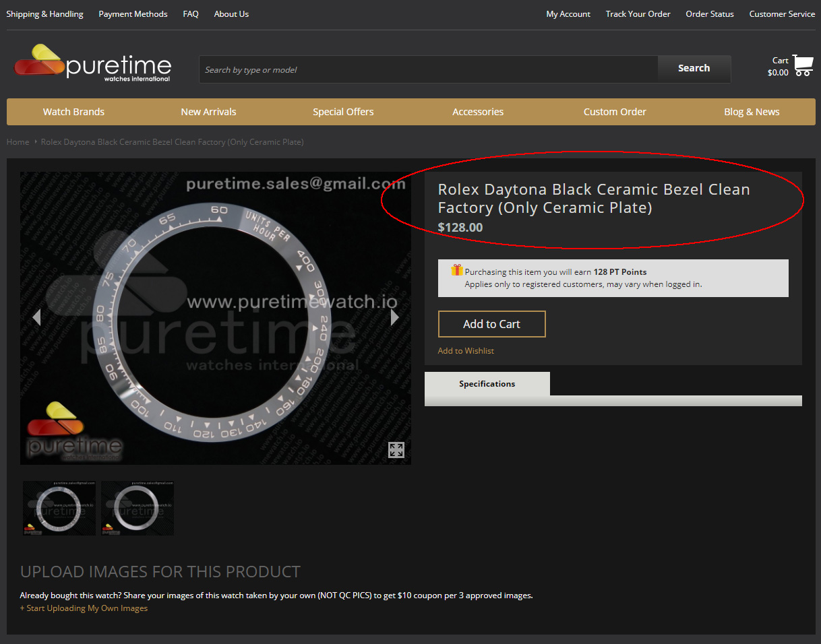
Task: Click the Add to Cart button
Action: click(491, 324)
